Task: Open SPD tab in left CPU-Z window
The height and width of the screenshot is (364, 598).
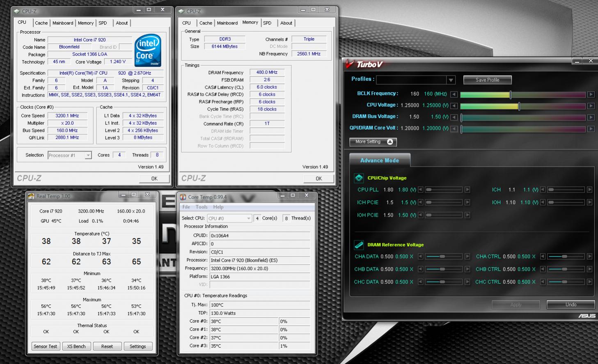Action: click(x=103, y=23)
